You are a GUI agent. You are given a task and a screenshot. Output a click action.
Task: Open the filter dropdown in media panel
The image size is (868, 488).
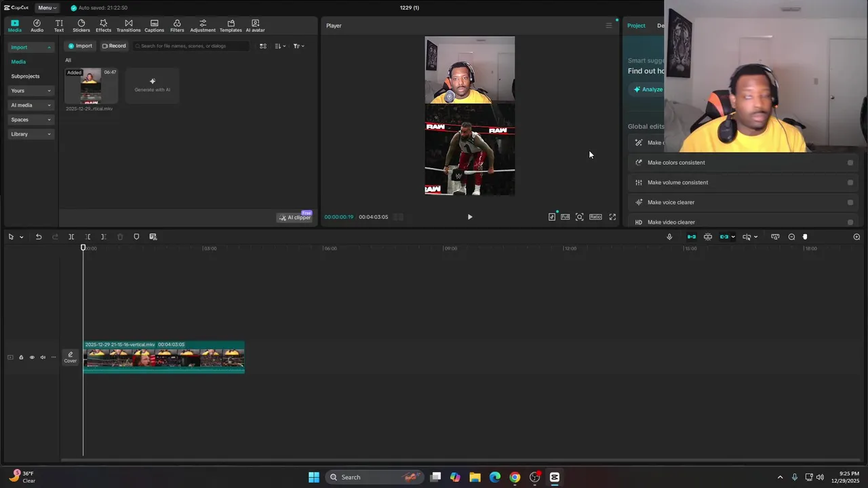click(x=298, y=46)
